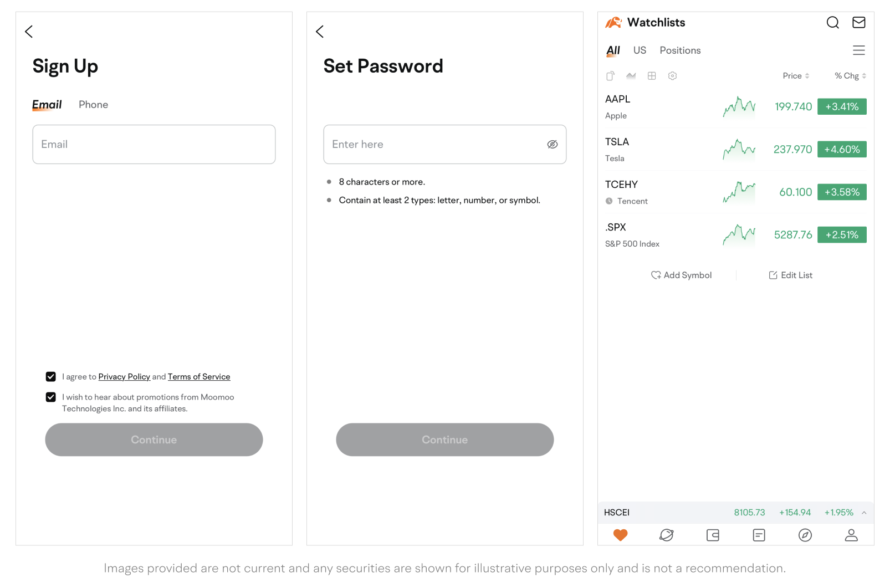Select the Positions tab
The height and width of the screenshot is (588, 890).
[680, 50]
